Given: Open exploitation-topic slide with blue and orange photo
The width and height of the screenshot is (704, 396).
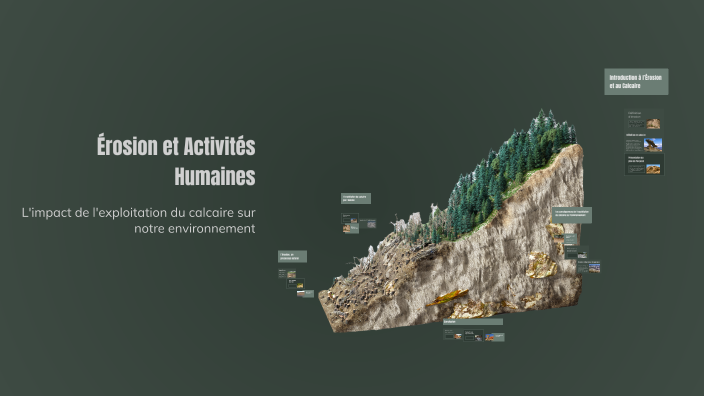Looking at the screenshot, I should coord(350,218).
